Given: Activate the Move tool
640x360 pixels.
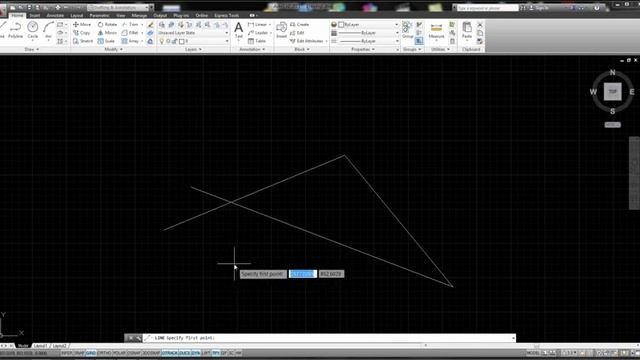Looking at the screenshot, I should pos(82,24).
